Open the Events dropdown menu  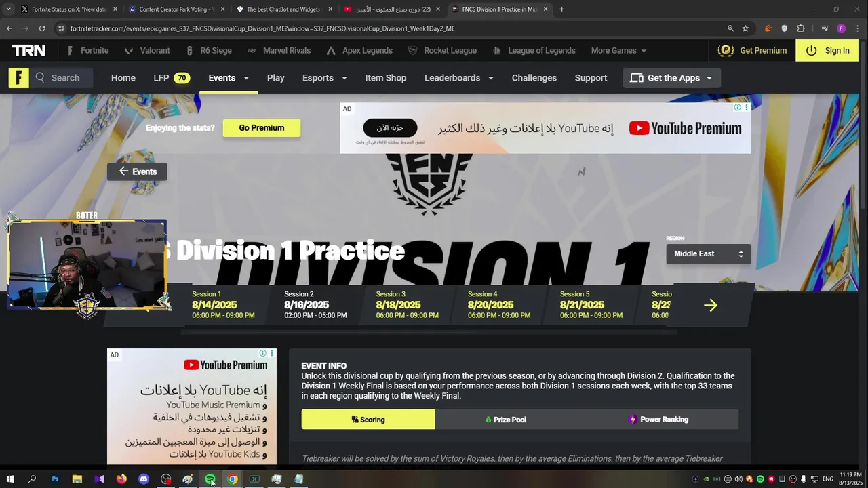pos(229,78)
